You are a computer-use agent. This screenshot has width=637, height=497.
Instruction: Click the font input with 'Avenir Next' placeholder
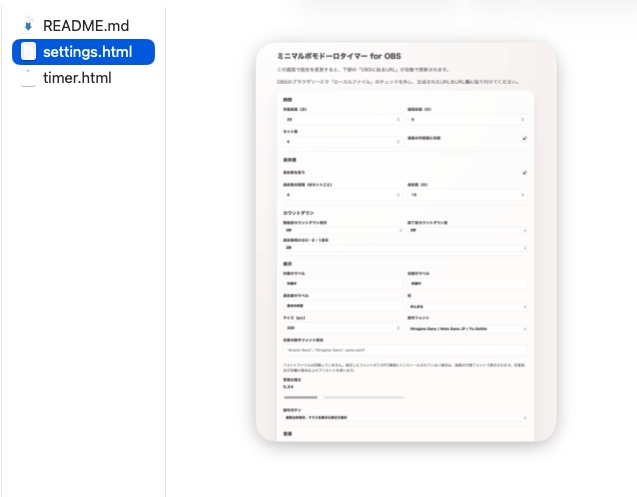[405, 350]
